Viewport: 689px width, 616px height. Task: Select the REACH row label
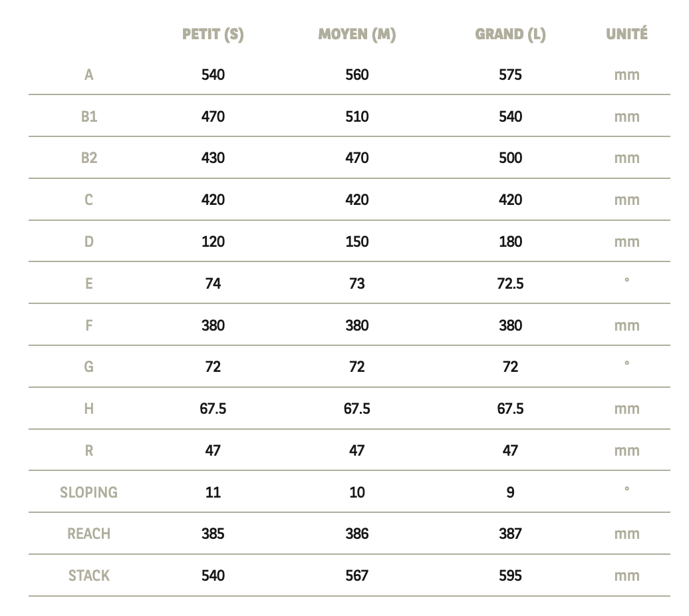point(88,534)
